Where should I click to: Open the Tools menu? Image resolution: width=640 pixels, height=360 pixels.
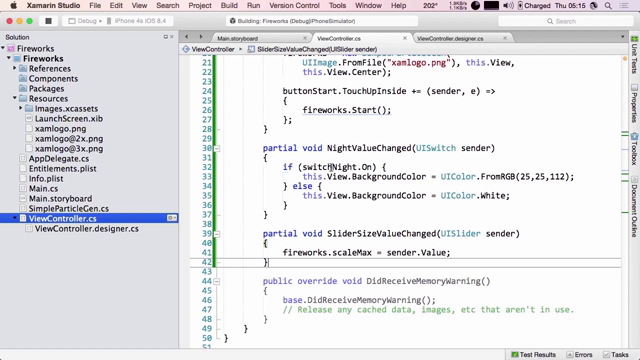tap(337, 5)
